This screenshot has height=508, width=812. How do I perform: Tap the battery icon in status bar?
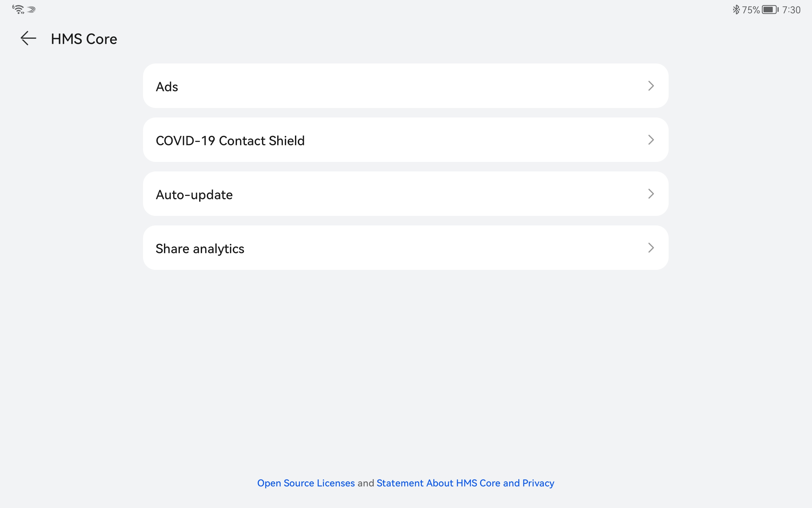[770, 10]
